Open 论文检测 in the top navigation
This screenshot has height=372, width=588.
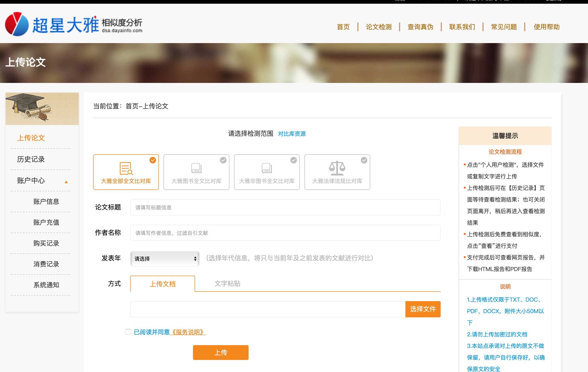(x=379, y=27)
